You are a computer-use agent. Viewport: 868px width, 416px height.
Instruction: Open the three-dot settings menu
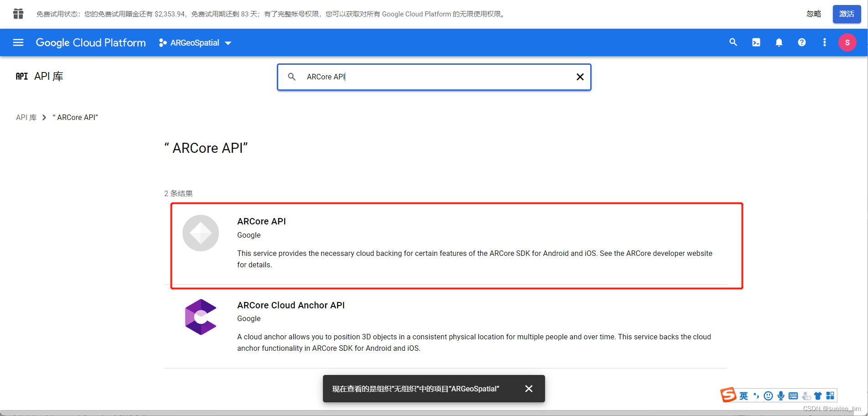click(x=824, y=42)
